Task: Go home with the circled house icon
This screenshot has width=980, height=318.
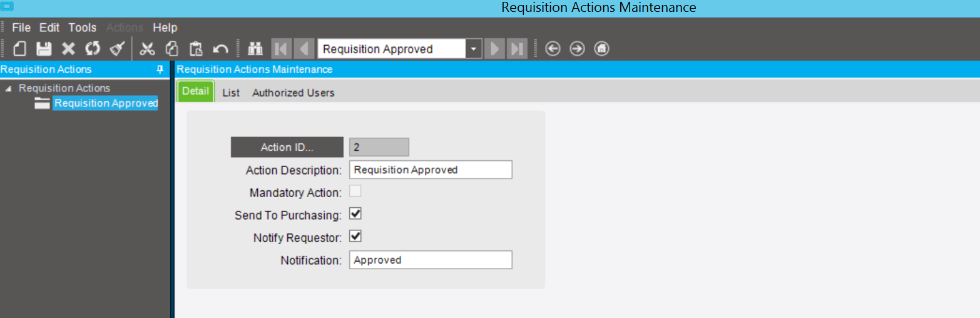Action: tap(601, 49)
